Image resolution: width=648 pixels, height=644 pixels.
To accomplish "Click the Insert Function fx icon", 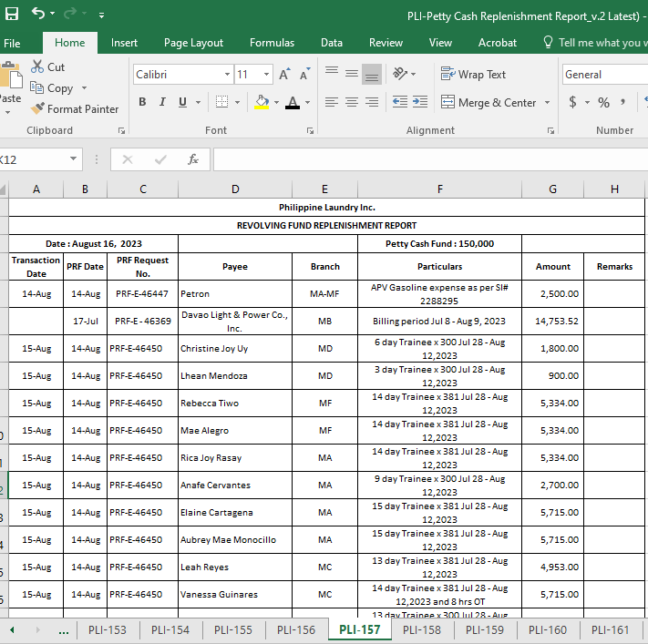I will (x=193, y=159).
